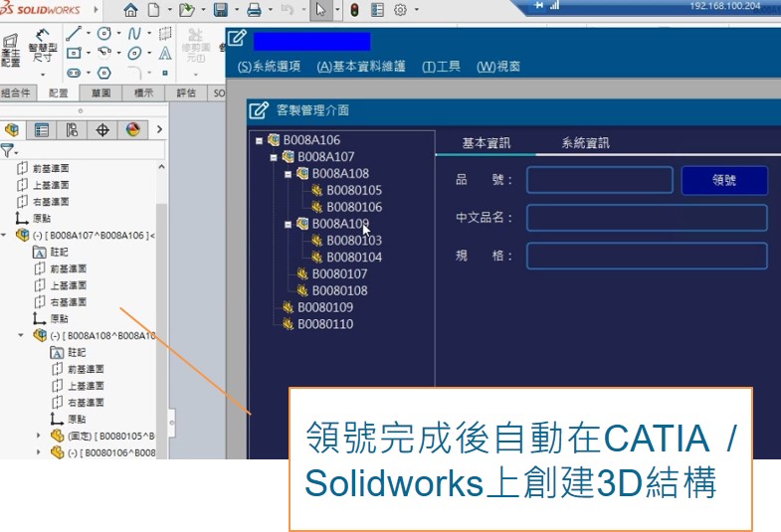Click the Smart Dimension 智慧型尺寸 tool
The width and height of the screenshot is (781, 532).
[x=43, y=46]
